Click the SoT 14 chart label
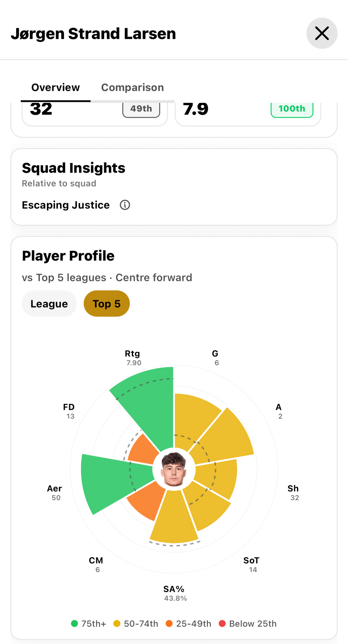 (252, 565)
